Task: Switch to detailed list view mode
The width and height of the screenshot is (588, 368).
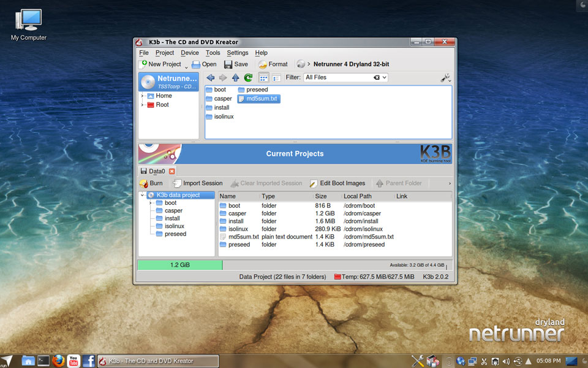Action: pos(276,78)
